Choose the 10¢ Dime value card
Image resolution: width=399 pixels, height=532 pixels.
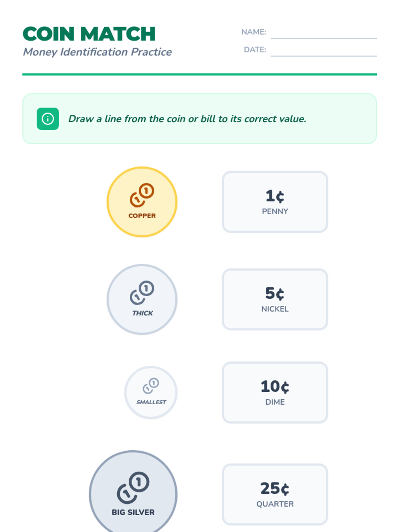(275, 392)
